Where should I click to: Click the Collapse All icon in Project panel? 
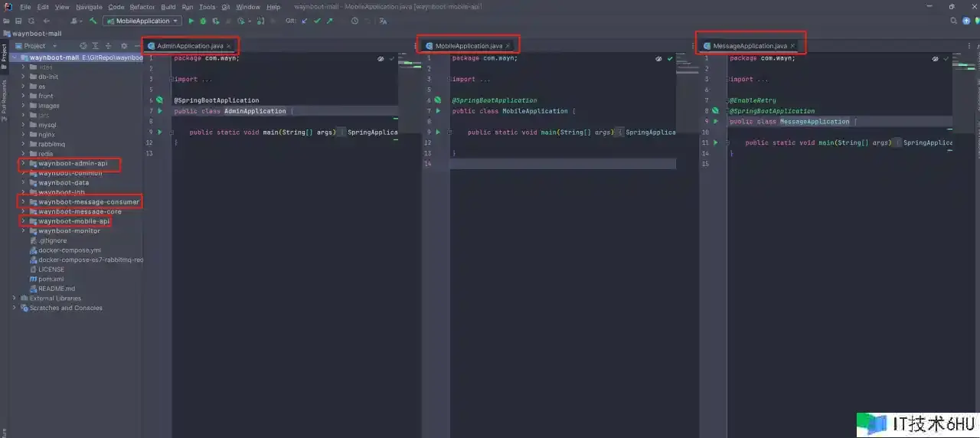(x=109, y=46)
